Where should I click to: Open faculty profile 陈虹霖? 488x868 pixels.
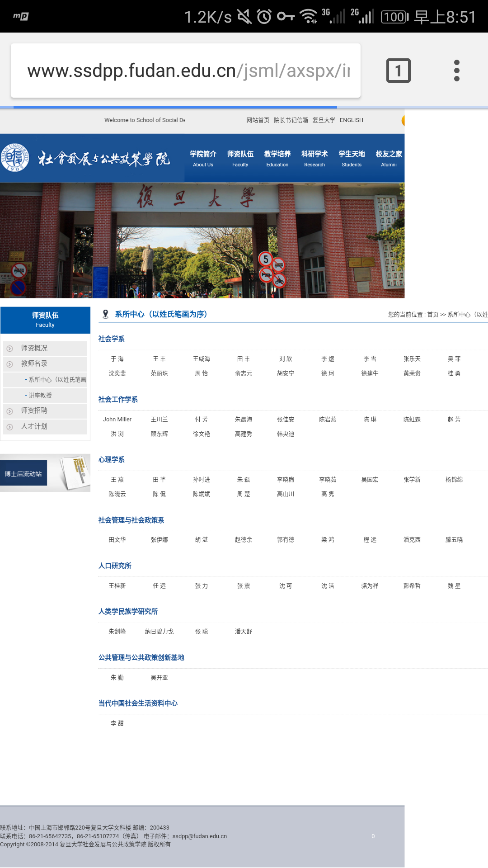pyautogui.click(x=412, y=420)
